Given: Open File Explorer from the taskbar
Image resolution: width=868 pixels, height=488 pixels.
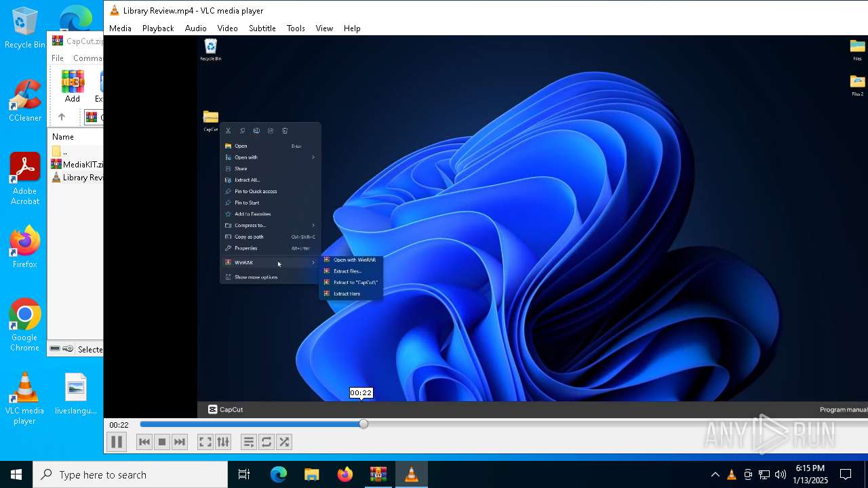Looking at the screenshot, I should pos(312,474).
